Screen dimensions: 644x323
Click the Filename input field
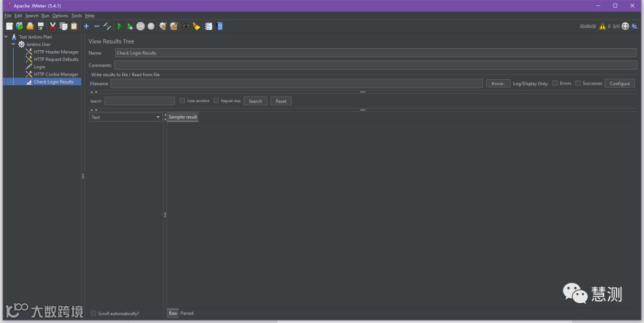pos(296,83)
